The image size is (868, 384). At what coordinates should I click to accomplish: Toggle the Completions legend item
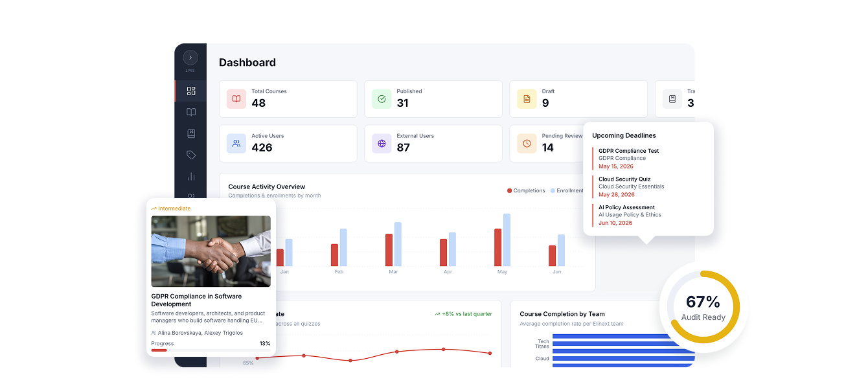526,191
